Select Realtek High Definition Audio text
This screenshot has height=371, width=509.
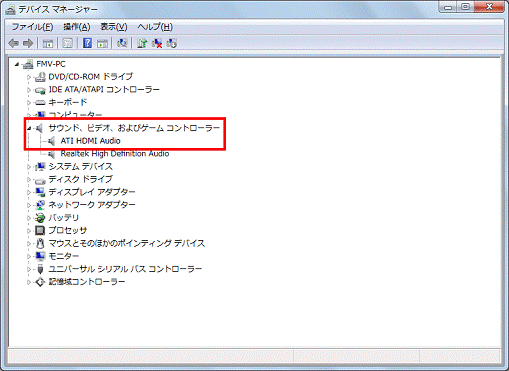tap(115, 154)
